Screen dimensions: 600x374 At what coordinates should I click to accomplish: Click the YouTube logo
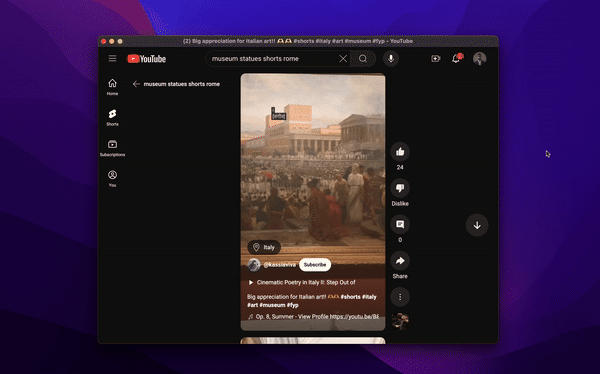[147, 59]
